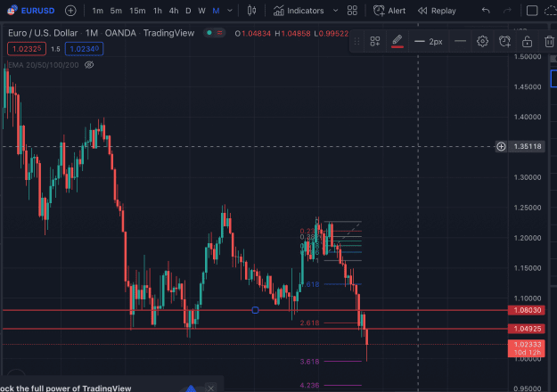This screenshot has width=557, height=392.
Task: Select the M monthly timeframe
Action: pyautogui.click(x=216, y=11)
